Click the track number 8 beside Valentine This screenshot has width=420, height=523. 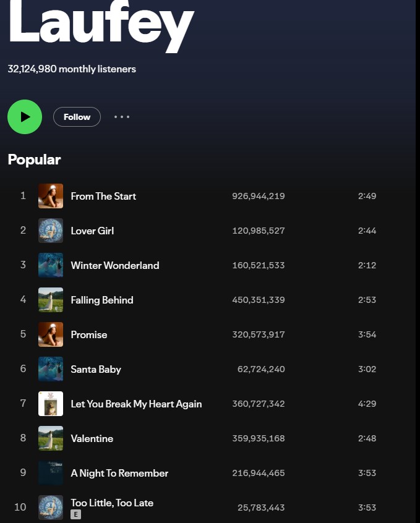pyautogui.click(x=23, y=438)
